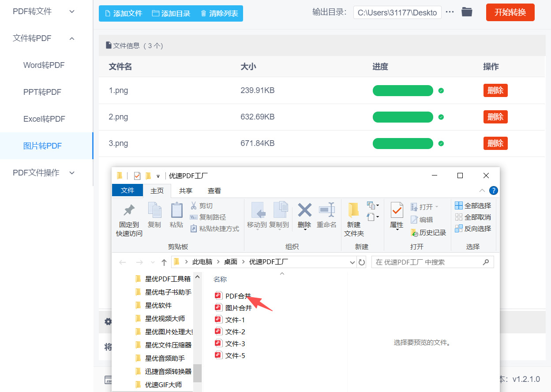Image resolution: width=551 pixels, height=392 pixels.
Task: Click the up-directory arrow in Explorer
Action: tap(164, 262)
